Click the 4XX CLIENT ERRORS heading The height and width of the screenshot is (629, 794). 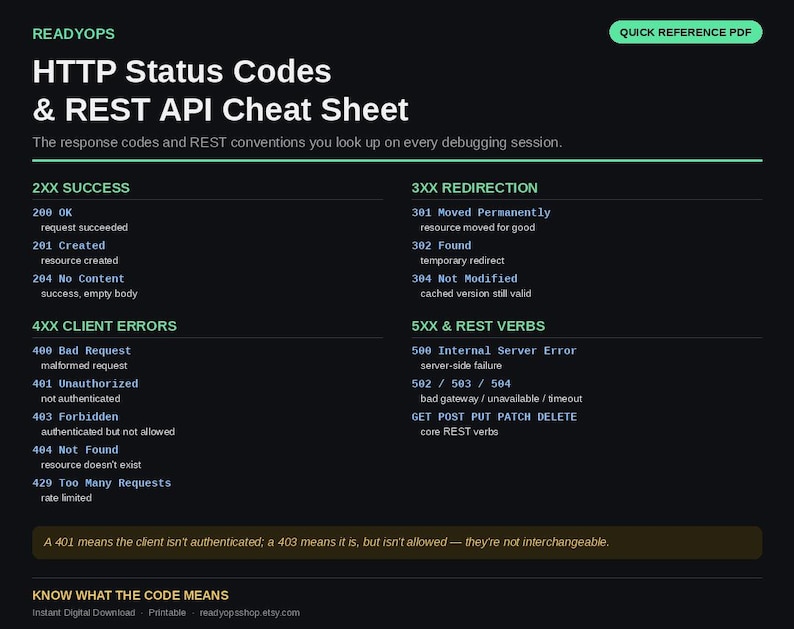click(x=104, y=326)
